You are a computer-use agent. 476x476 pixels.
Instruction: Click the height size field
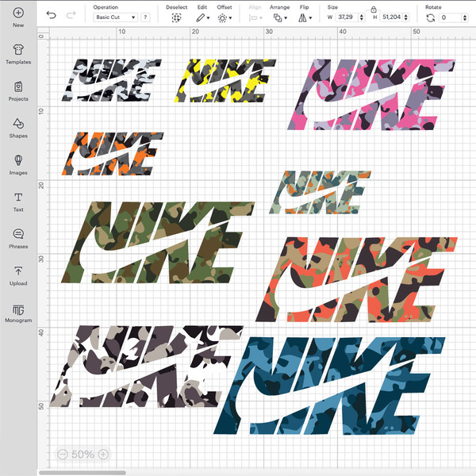point(391,17)
